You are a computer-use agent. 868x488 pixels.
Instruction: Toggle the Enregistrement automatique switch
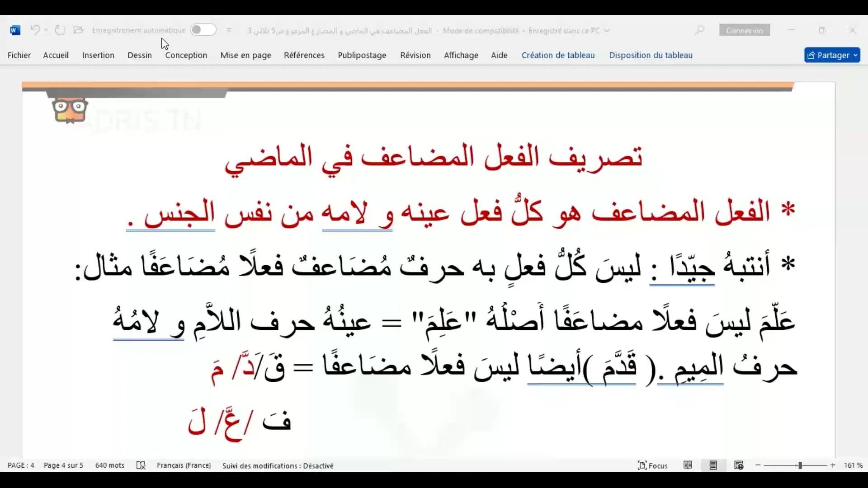click(x=203, y=30)
